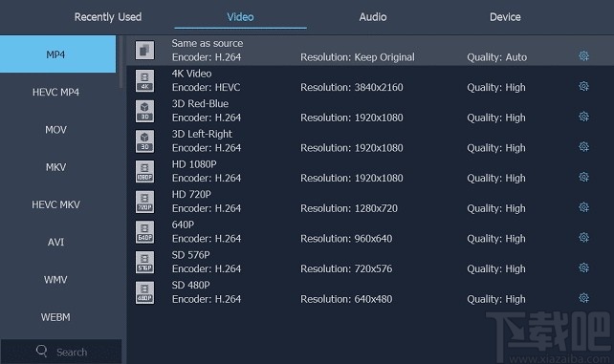Viewport: 614px width, 364px height.
Task: Open settings gear for HD 1080P preset
Action: [x=583, y=177]
